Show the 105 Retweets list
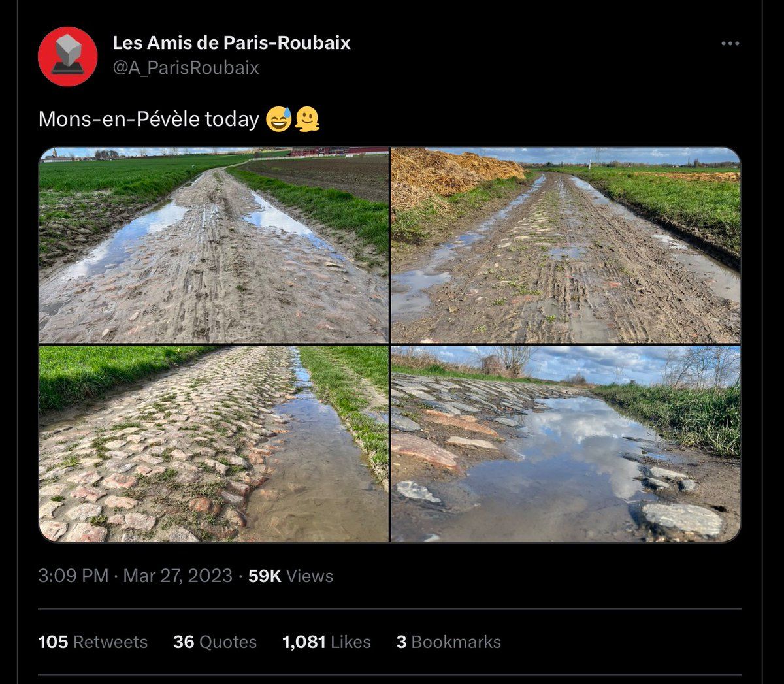This screenshot has width=784, height=684. click(x=93, y=642)
